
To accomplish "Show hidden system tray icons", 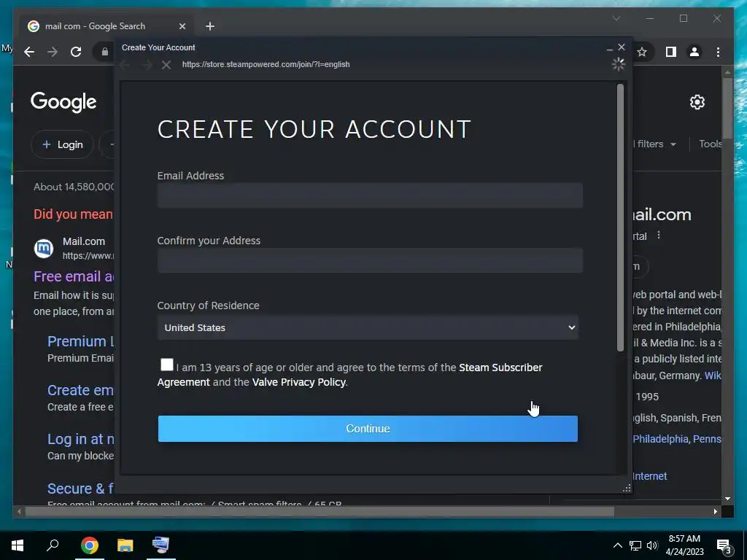I will [617, 545].
